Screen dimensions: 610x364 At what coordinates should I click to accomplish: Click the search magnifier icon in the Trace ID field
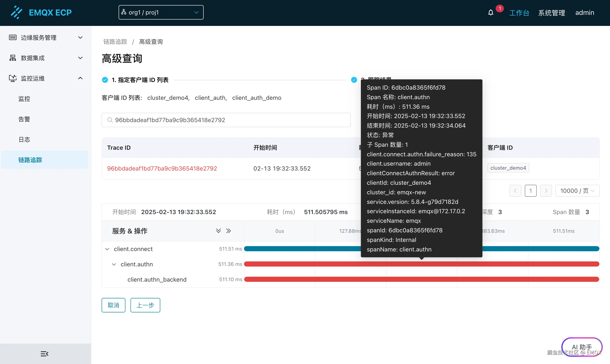click(110, 120)
